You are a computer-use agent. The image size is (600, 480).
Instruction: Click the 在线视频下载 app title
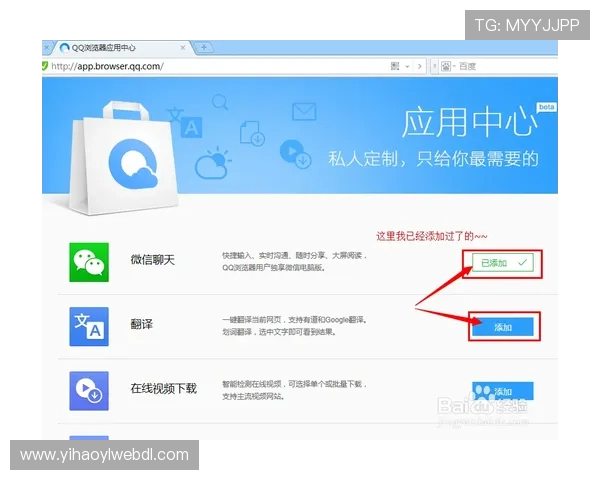coord(163,389)
